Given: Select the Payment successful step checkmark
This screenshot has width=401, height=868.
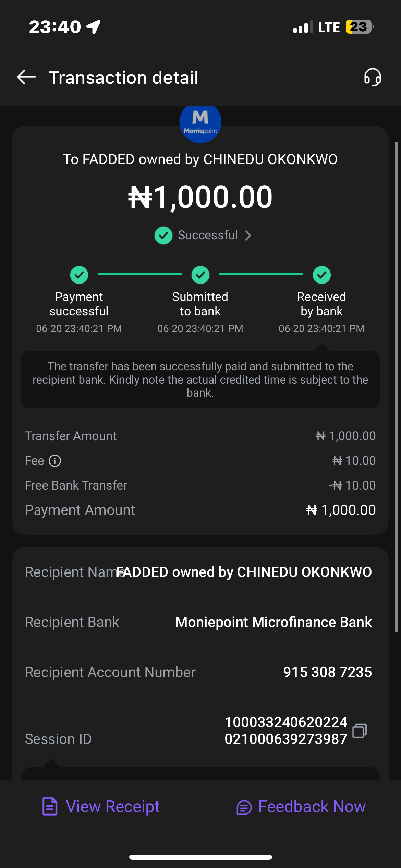Looking at the screenshot, I should coord(79,275).
